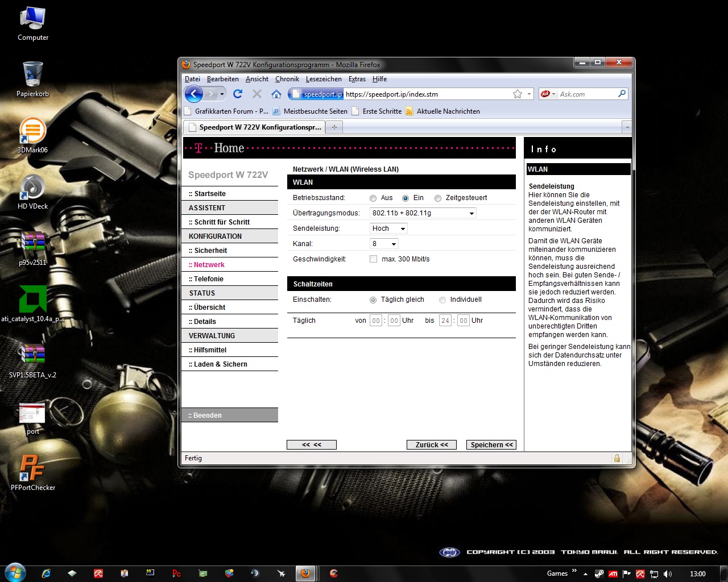Open the Grafikkarten Forum bookmark
The image size is (728, 582).
pyautogui.click(x=226, y=111)
